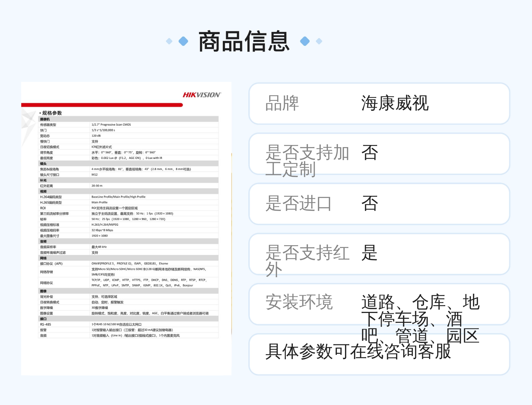Image resolution: width=532 pixels, height=405 pixels.
Task: Select the 最大图像尺寸 value 1920 × 1080
Action: [x=99, y=236]
